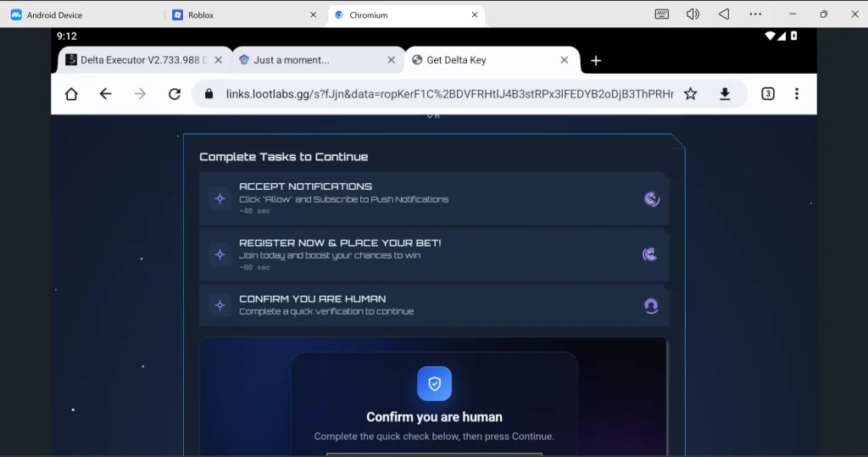Screen dimensions: 868x457
Task: Open the tab switcher showing 3 tabs
Action: coord(768,93)
